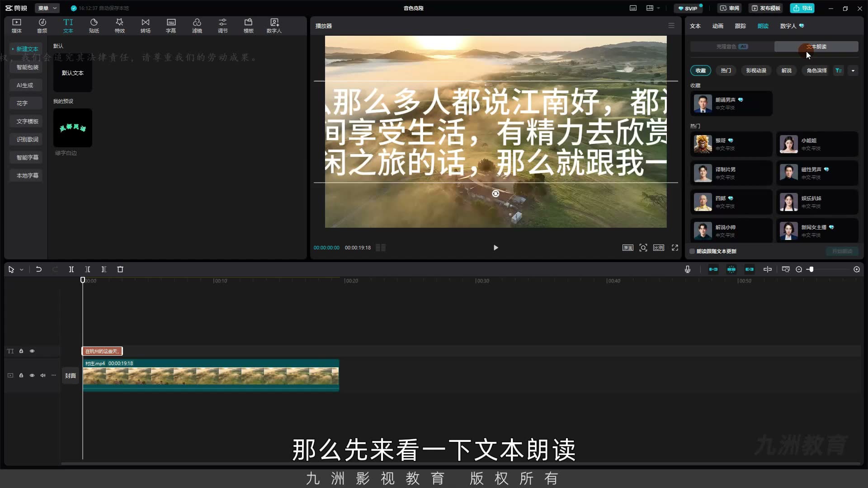The height and width of the screenshot is (488, 868).
Task: Click the 审阅 review button
Action: coord(729,8)
